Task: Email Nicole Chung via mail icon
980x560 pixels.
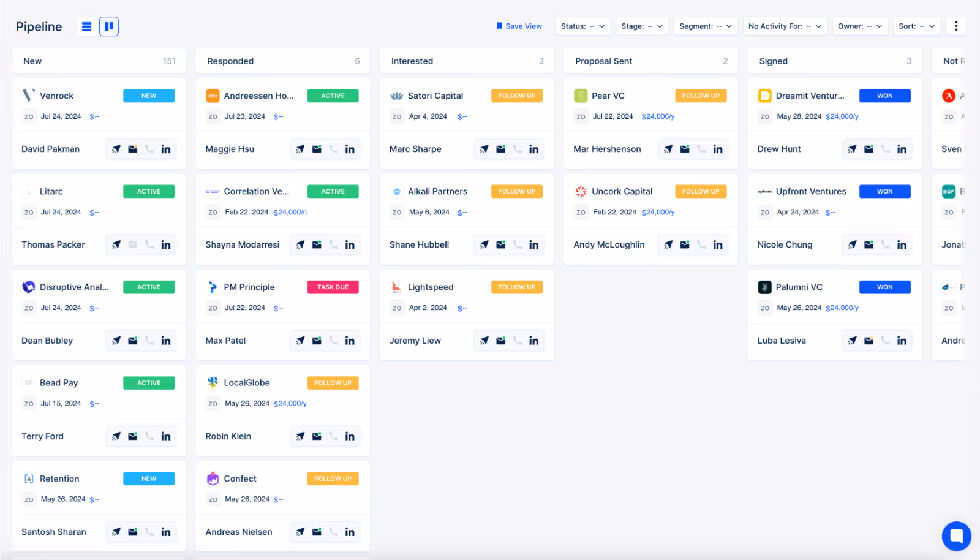Action: (869, 244)
